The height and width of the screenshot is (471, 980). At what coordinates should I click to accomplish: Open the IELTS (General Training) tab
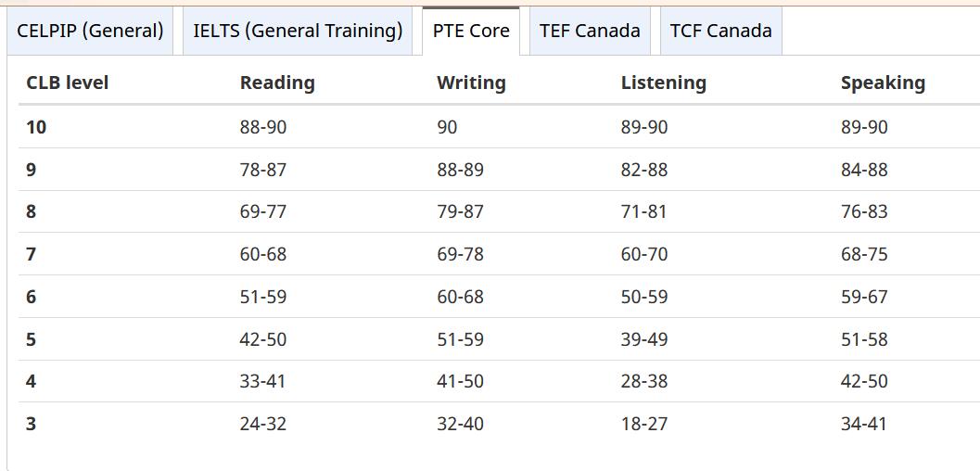click(298, 32)
